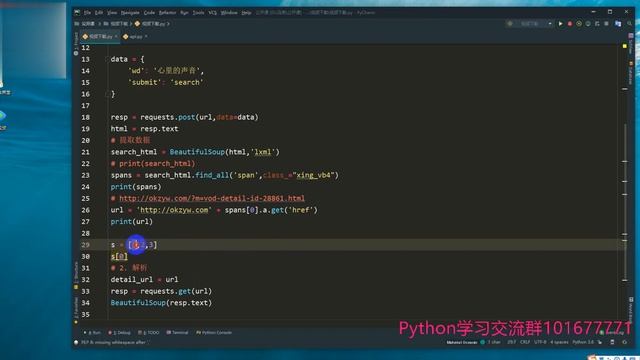Click the translate icon in top toolbar
The height and width of the screenshot is (360, 640).
(618, 24)
